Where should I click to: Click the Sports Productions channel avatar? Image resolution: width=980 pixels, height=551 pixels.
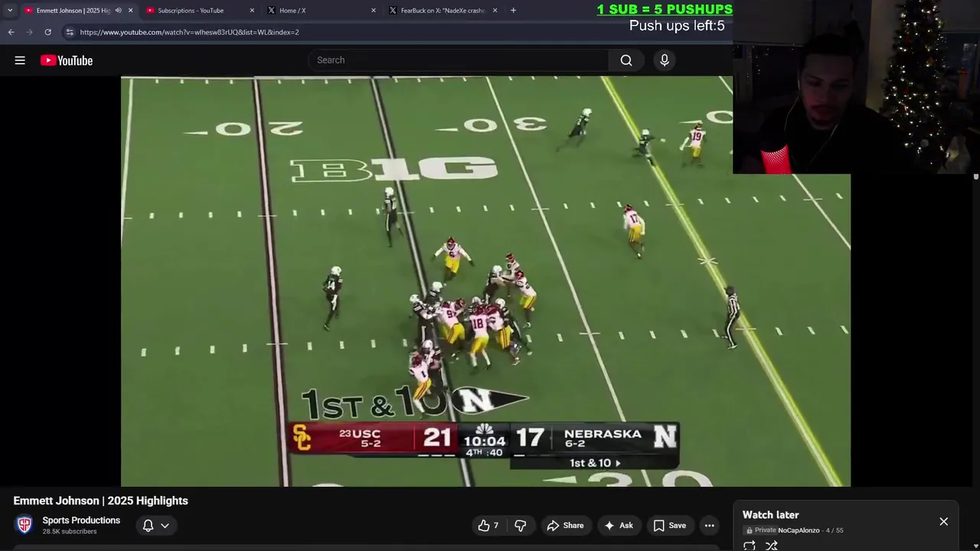24,525
